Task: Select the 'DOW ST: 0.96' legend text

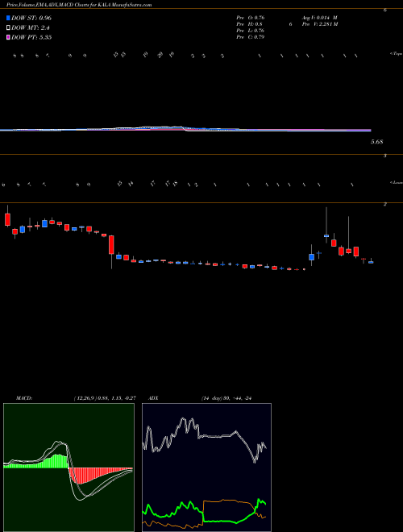Action: click(31, 18)
